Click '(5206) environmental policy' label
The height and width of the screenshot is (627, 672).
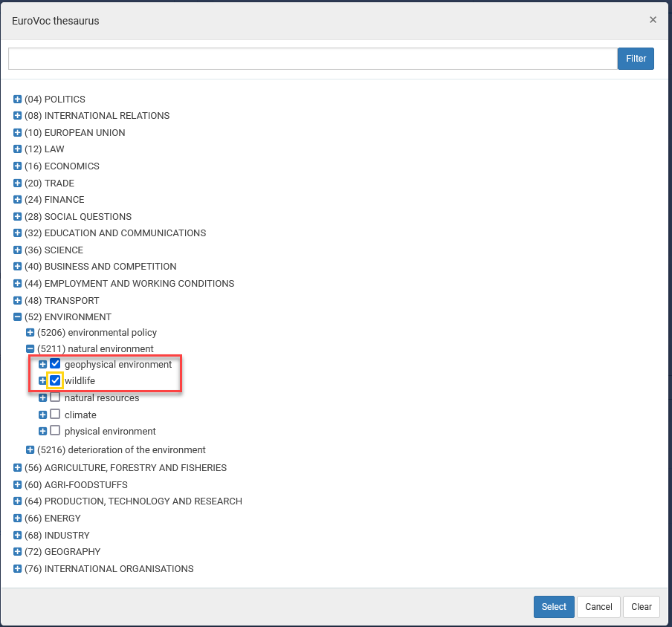pos(97,332)
